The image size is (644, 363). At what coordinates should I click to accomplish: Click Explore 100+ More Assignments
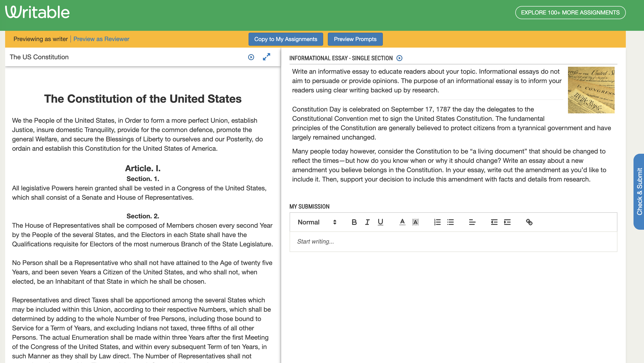(x=570, y=13)
